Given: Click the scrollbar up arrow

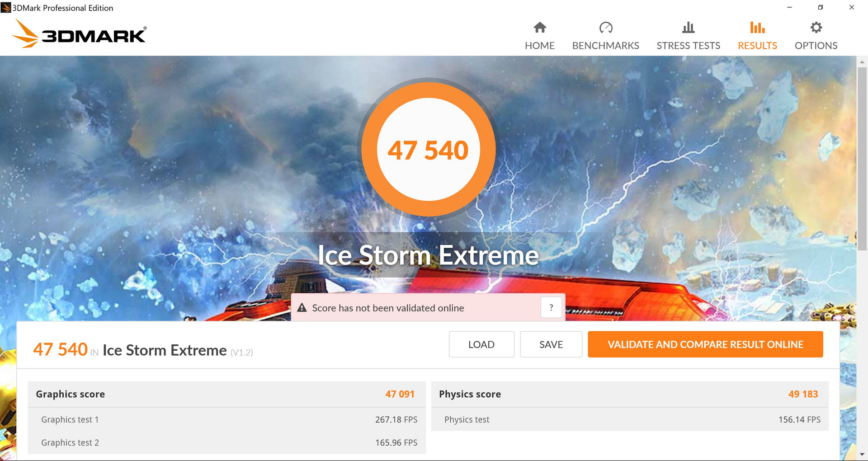Looking at the screenshot, I should pos(862,62).
